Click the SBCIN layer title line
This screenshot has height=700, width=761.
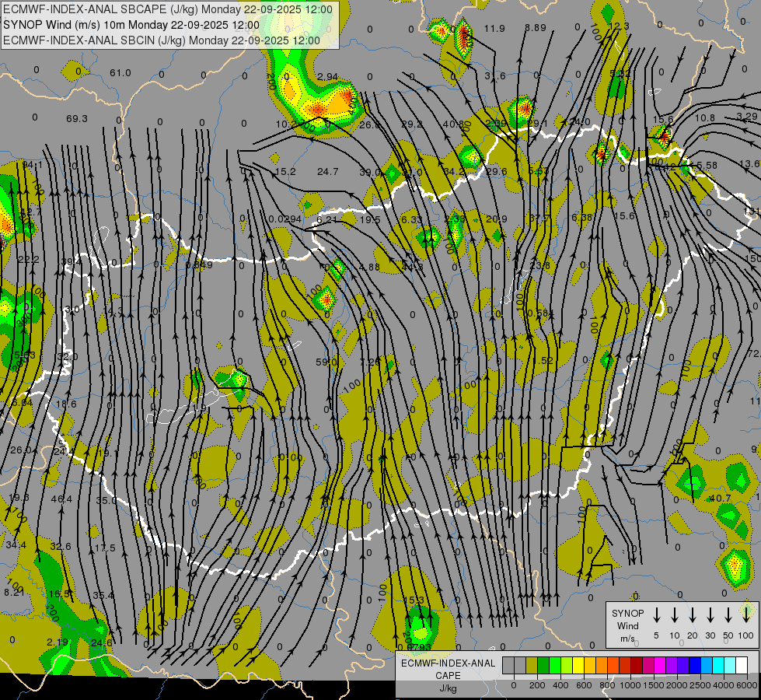162,40
